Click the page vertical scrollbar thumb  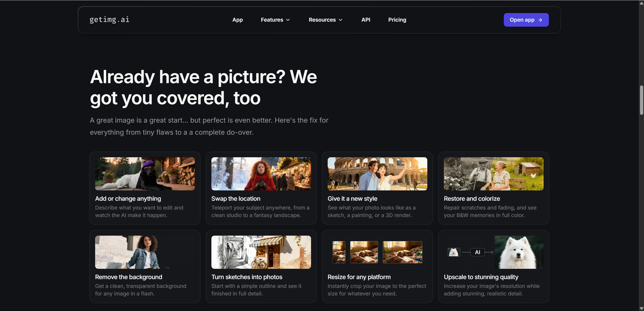[x=641, y=100]
